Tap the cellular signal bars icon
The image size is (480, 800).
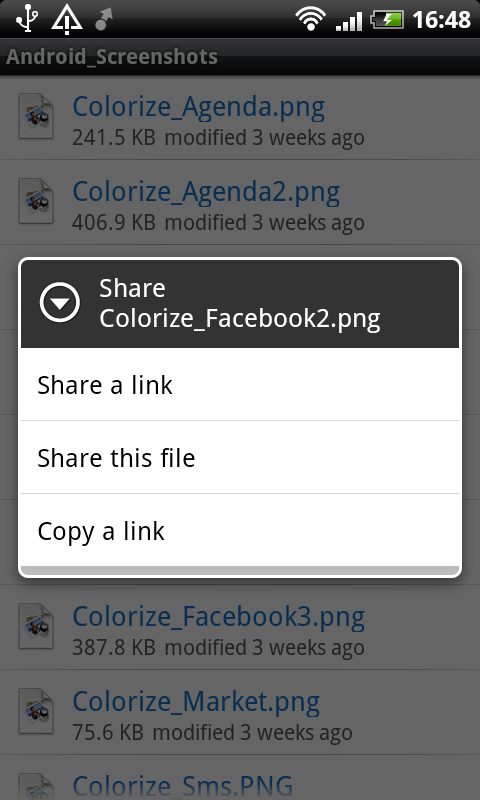[x=349, y=21]
